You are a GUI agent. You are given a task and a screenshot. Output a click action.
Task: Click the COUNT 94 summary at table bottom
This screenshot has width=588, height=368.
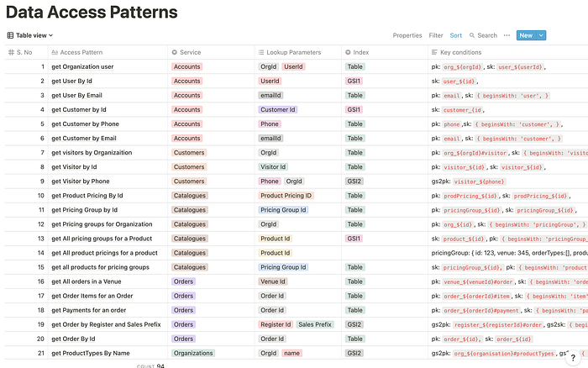(150, 365)
